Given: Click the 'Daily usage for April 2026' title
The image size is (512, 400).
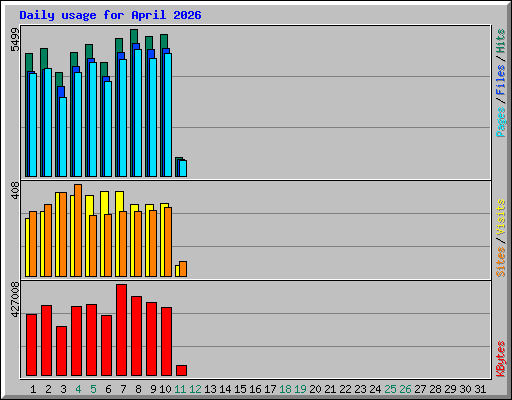Looking at the screenshot, I should click(110, 15).
